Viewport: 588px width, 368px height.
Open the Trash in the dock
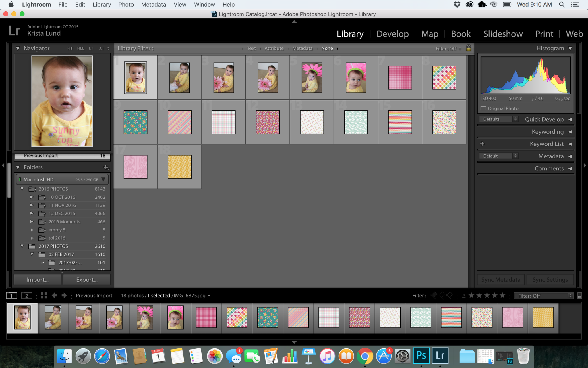pyautogui.click(x=523, y=356)
